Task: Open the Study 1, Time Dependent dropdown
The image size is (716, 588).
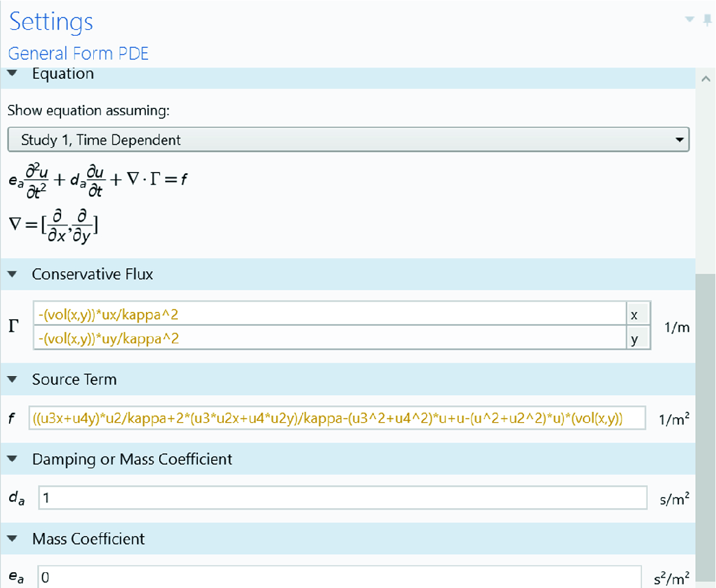Action: tap(348, 140)
